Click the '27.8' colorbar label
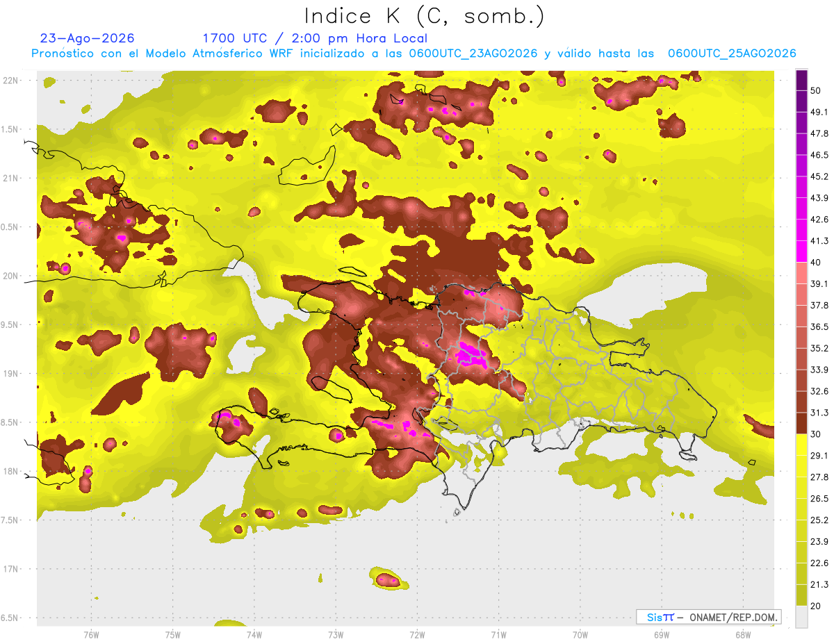The width and height of the screenshot is (834, 644). coord(819,477)
